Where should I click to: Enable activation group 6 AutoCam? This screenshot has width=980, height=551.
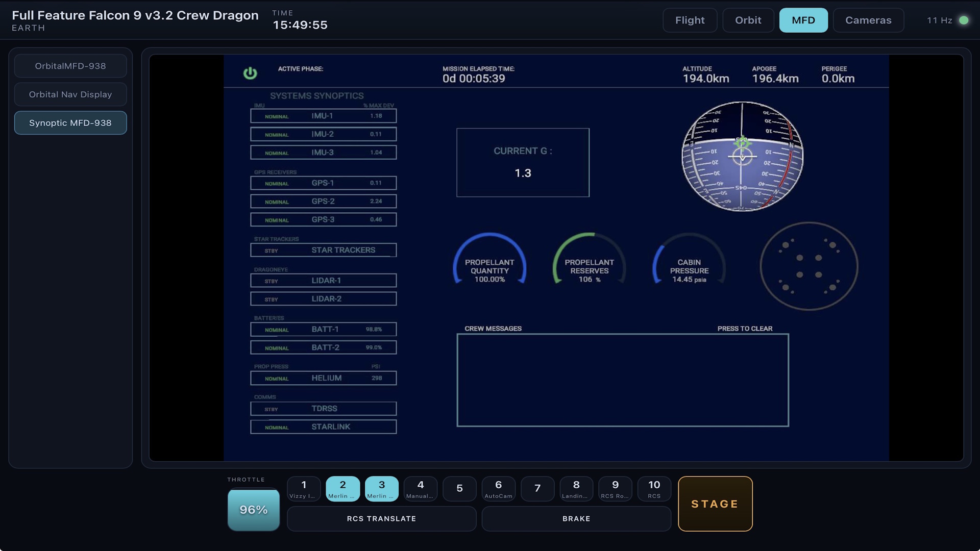[x=498, y=489]
